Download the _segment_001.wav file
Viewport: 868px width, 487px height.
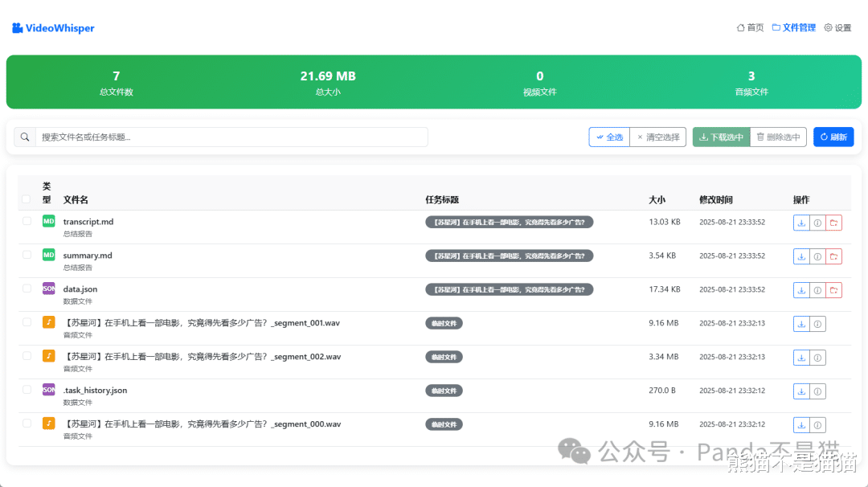[801, 325]
